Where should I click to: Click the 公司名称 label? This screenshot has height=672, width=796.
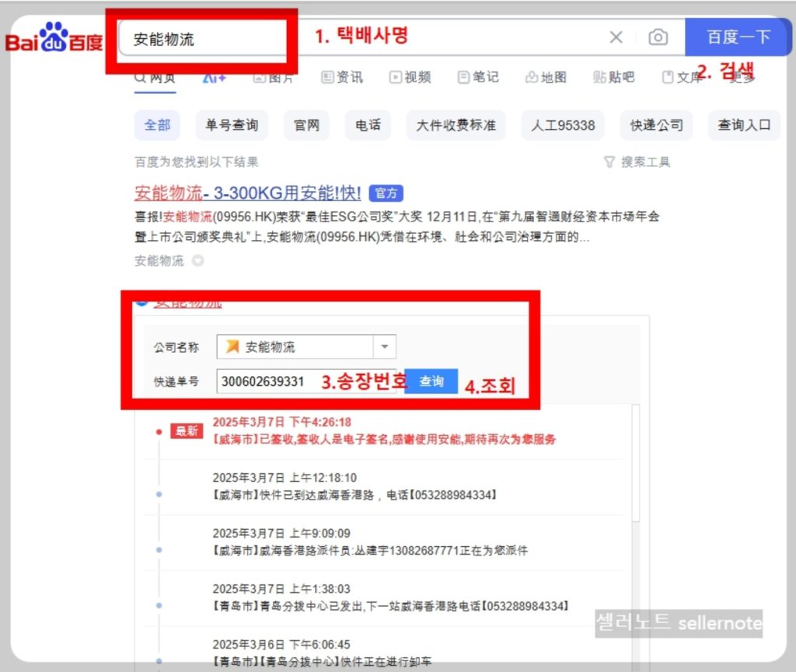pyautogui.click(x=176, y=347)
